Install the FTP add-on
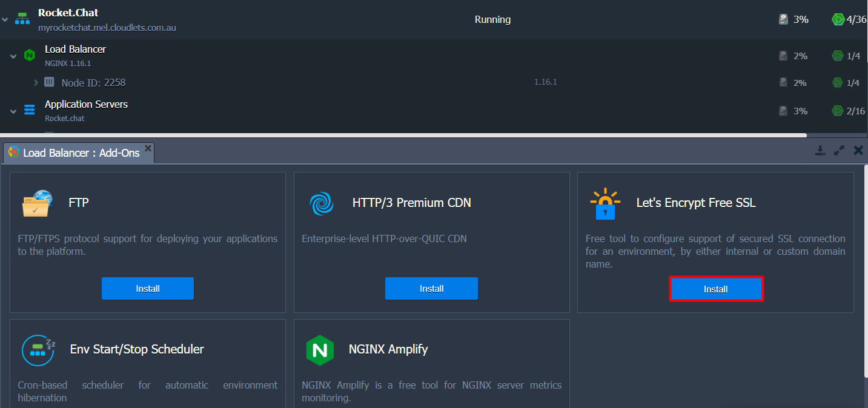 pos(148,288)
